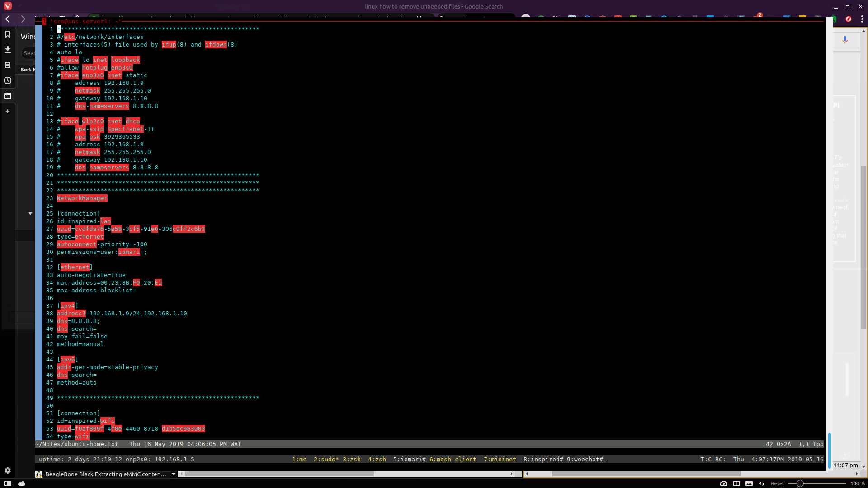Click 'may-fail=false' line
Screen dimensions: 868x488
tap(82, 337)
